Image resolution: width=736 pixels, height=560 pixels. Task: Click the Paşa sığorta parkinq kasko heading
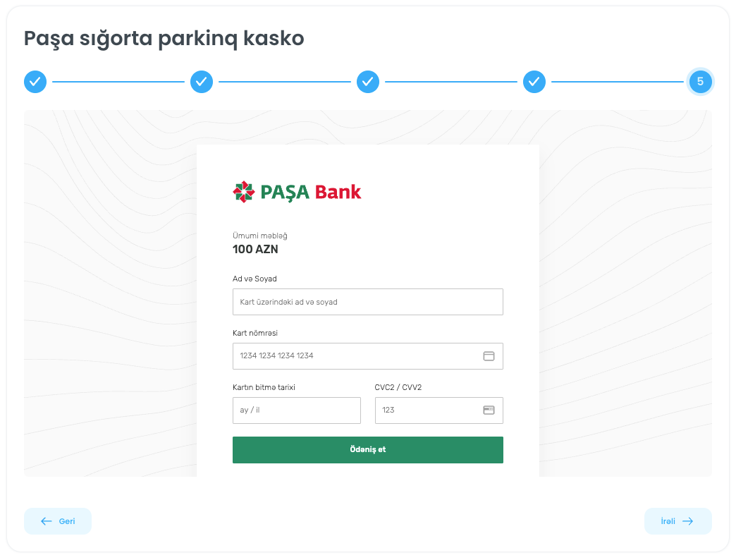pos(164,38)
